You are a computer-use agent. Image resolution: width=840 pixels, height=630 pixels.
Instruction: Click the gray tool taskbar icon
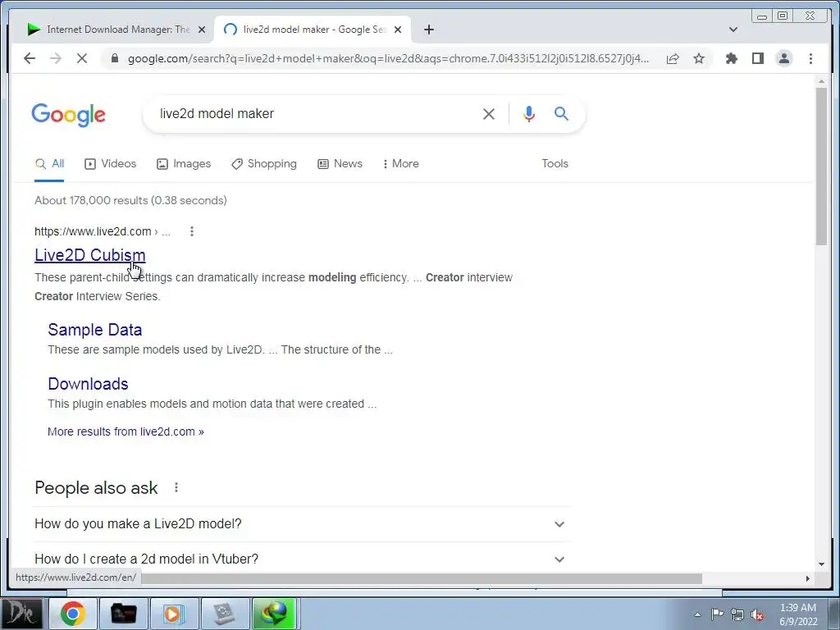click(x=225, y=614)
